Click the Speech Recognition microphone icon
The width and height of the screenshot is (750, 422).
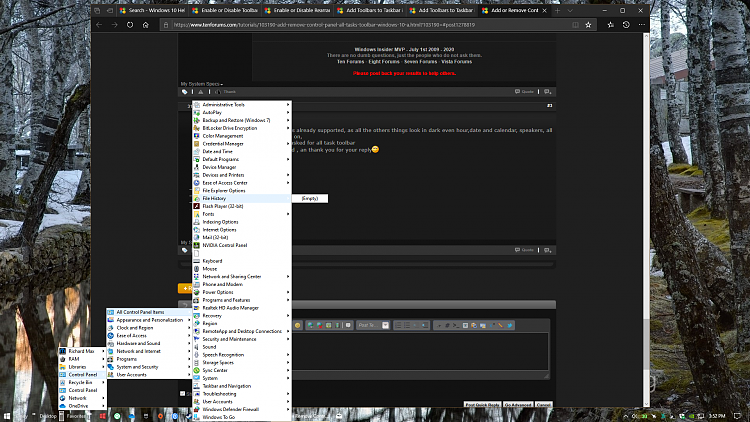197,355
